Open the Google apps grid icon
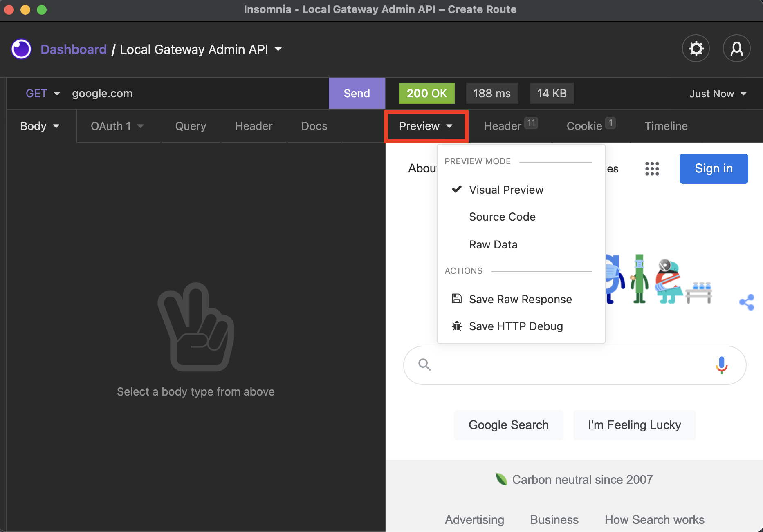The height and width of the screenshot is (532, 763). click(x=652, y=168)
